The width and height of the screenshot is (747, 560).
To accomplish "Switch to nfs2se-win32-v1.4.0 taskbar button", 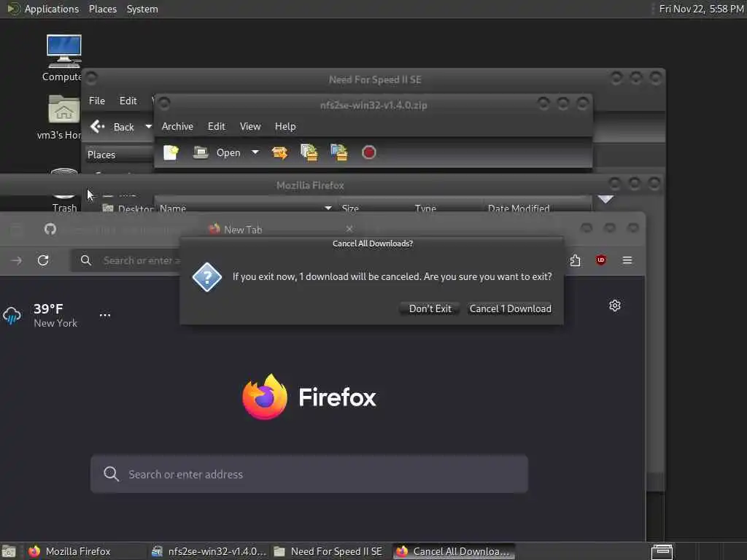I will tap(209, 551).
